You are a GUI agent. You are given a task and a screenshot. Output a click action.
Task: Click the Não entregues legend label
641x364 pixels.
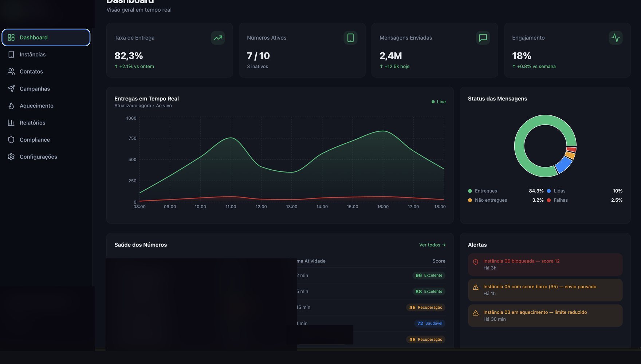[x=491, y=200]
